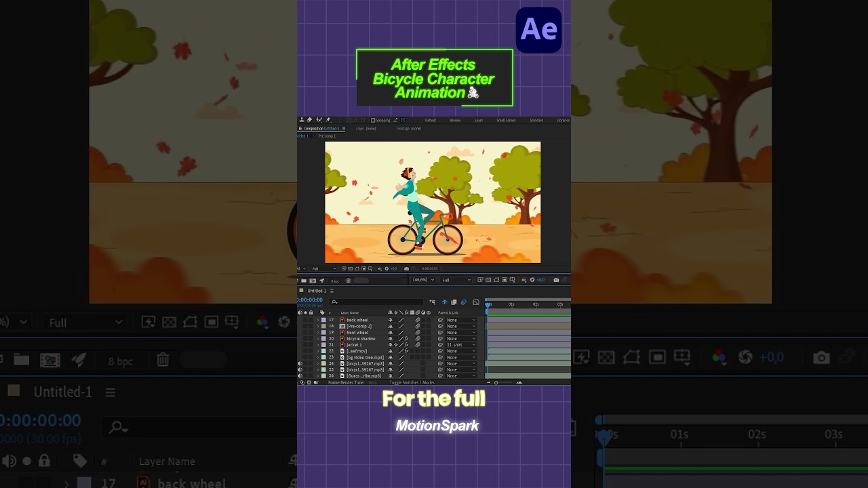868x488 pixels.
Task: Toggle fx switch on jacket 1 layer
Action: click(x=407, y=345)
